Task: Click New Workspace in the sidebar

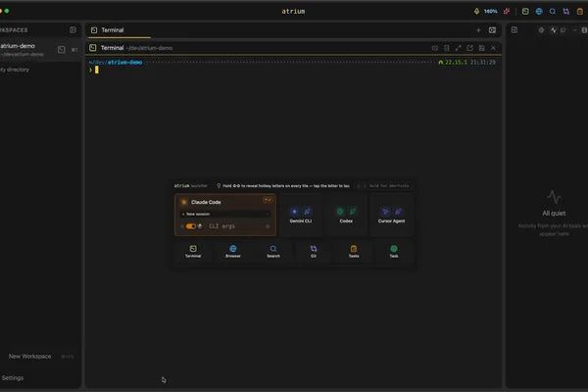Action: [x=30, y=356]
